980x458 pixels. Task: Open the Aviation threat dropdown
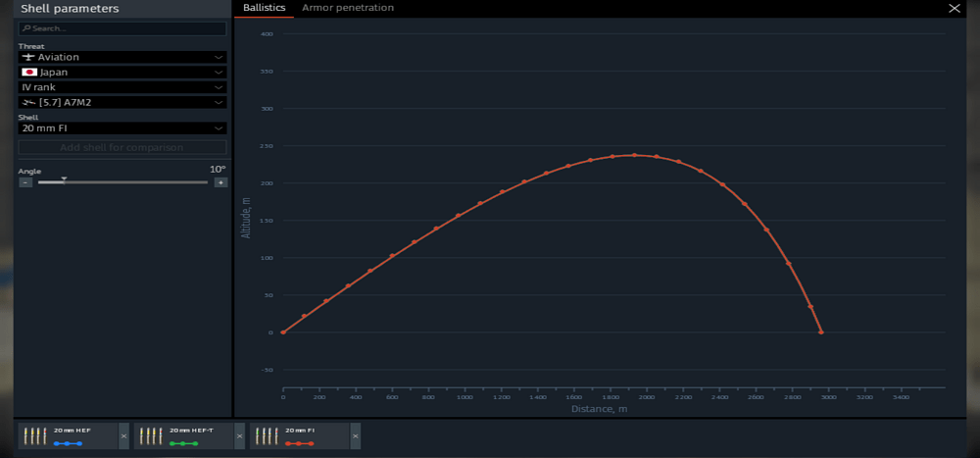point(122,57)
